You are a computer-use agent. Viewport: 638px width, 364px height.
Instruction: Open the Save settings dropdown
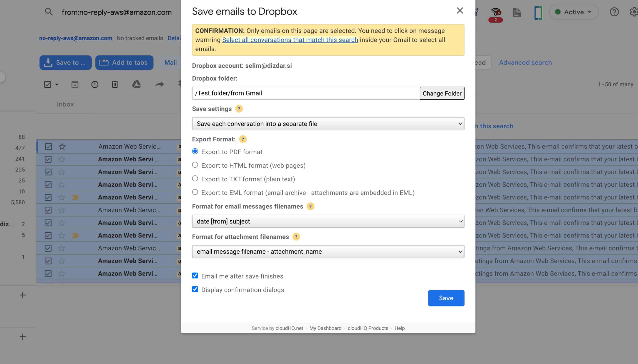pyautogui.click(x=328, y=124)
